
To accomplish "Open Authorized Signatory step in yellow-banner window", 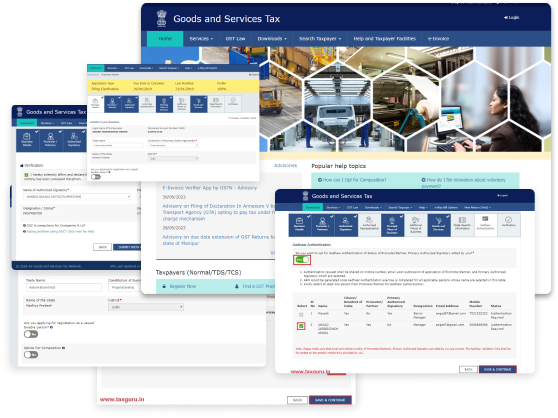I will tap(130, 104).
